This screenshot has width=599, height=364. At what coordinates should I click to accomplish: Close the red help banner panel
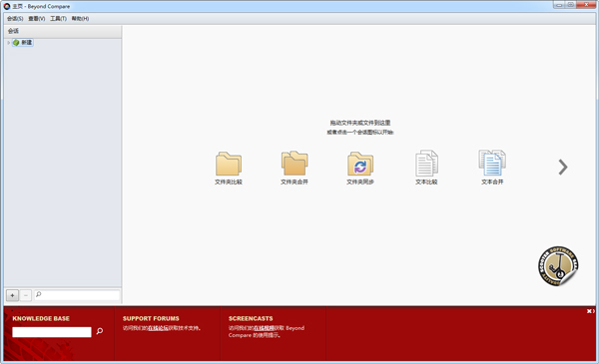pos(589,311)
